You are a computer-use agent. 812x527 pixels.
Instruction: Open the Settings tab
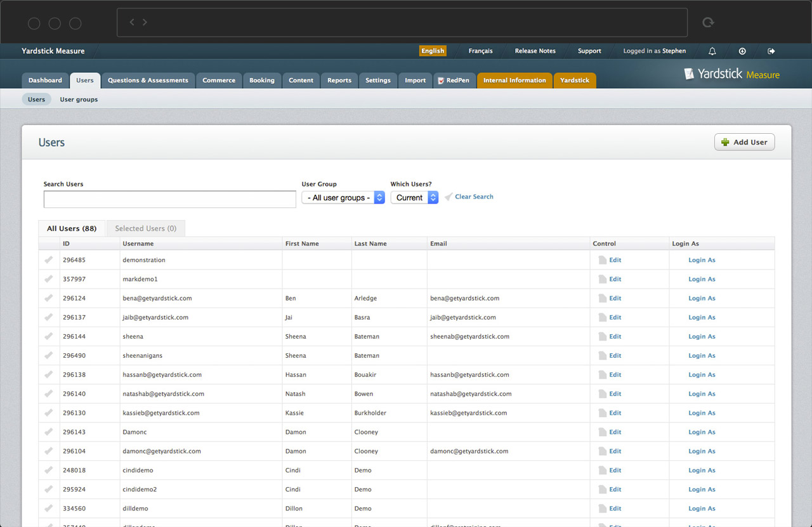point(378,81)
